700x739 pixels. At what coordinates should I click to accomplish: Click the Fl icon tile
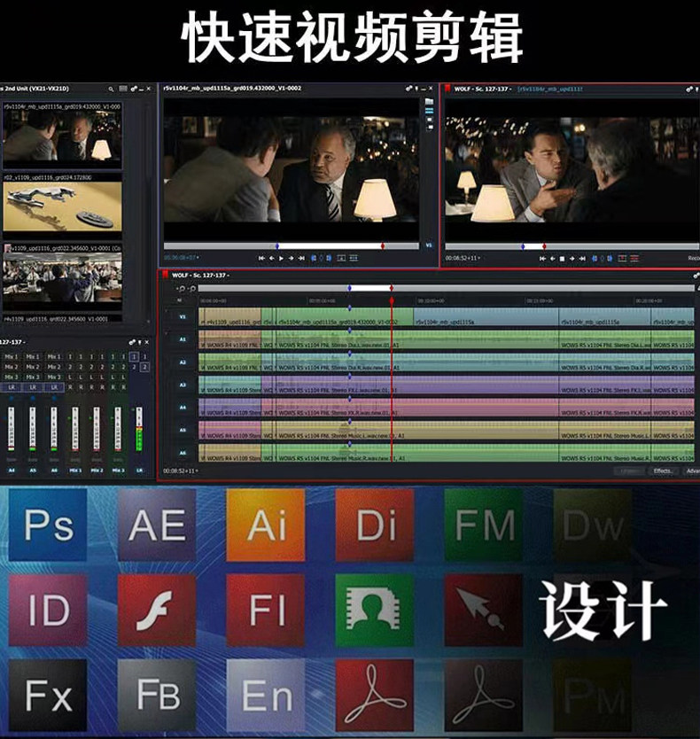[266, 610]
